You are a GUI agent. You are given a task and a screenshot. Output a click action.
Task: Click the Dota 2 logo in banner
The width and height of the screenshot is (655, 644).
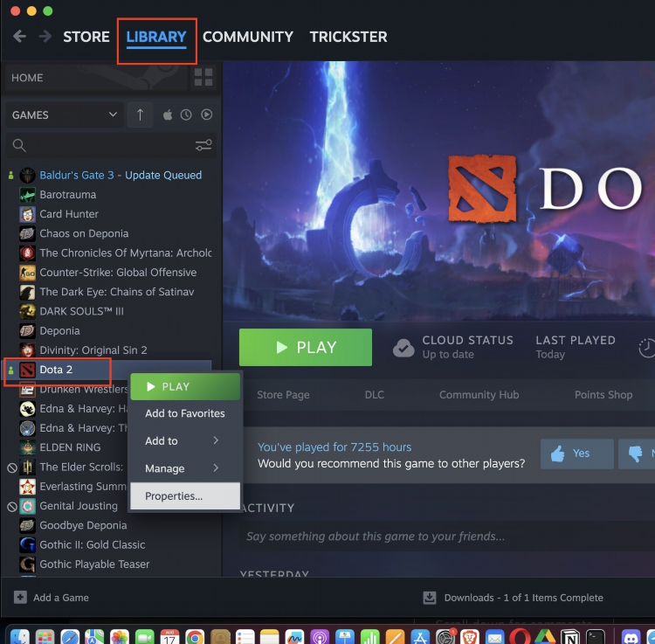click(482, 188)
